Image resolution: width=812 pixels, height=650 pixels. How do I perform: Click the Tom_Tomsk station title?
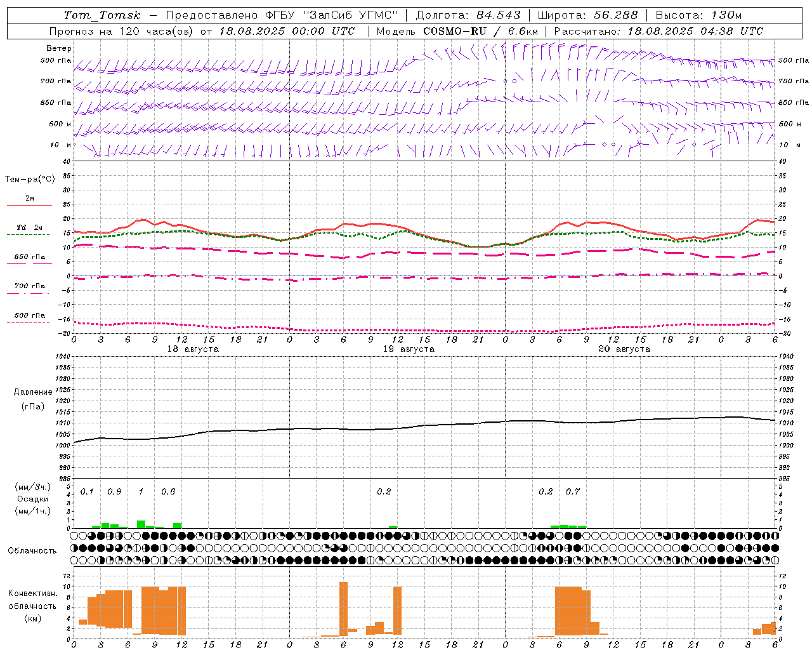tap(103, 15)
